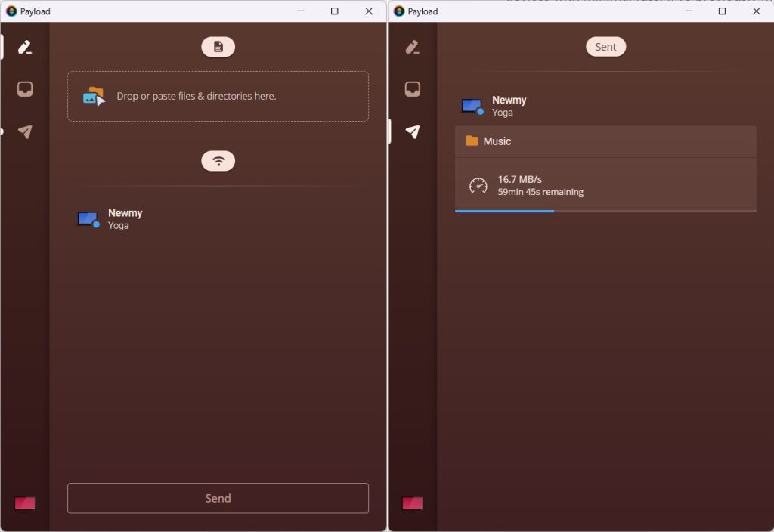Click the inbox tray icon in right window
This screenshot has height=532, width=774.
[412, 89]
